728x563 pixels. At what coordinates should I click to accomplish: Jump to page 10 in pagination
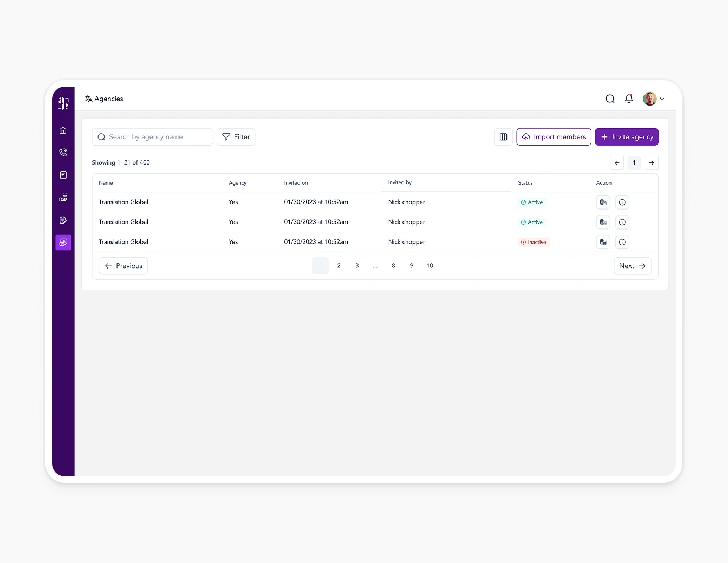[430, 266]
